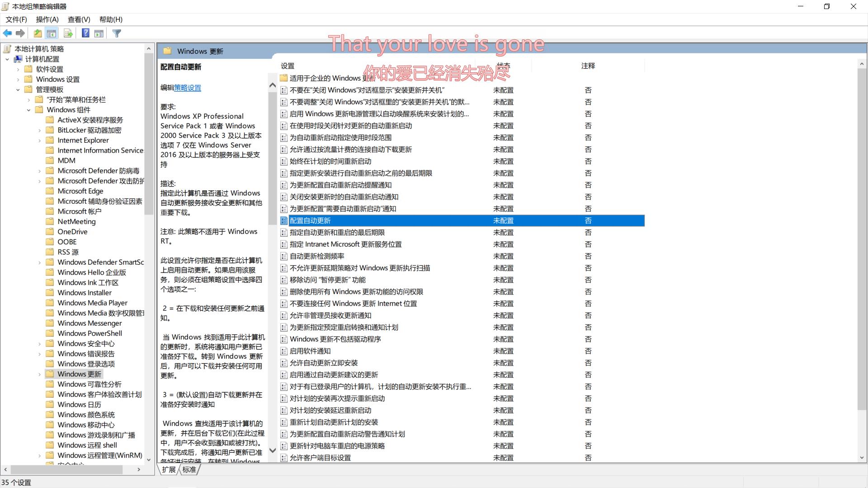The width and height of the screenshot is (868, 488).
Task: Click the policy icon for 启用软件通知
Action: pos(284,351)
